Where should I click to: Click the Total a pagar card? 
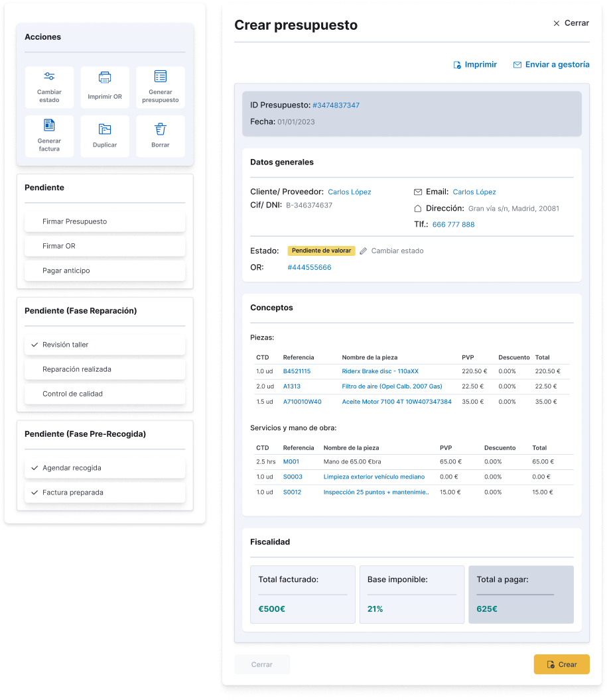521,595
